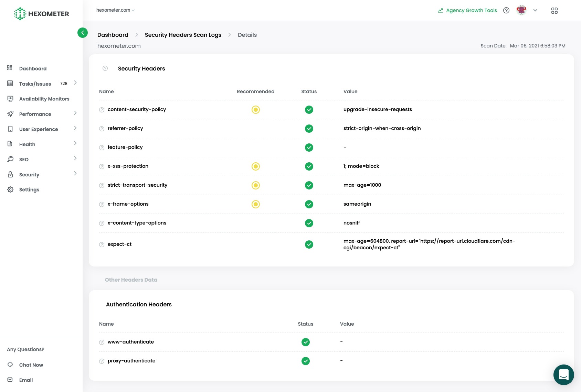The width and height of the screenshot is (581, 392).
Task: Click info icon beside content-security-policy
Action: click(x=102, y=110)
